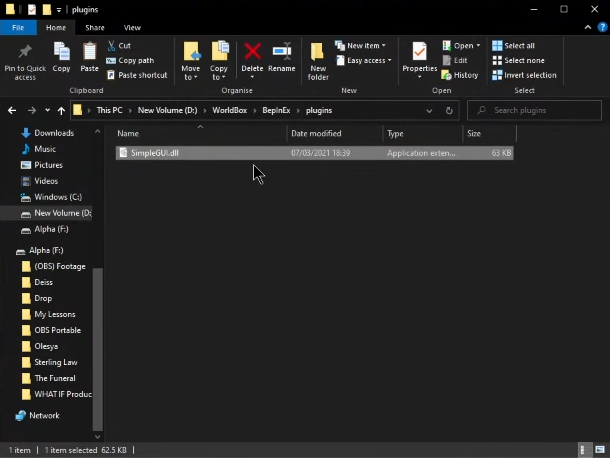Click the navigation pane scroll down arrow
The width and height of the screenshot is (610, 458).
pyautogui.click(x=97, y=437)
